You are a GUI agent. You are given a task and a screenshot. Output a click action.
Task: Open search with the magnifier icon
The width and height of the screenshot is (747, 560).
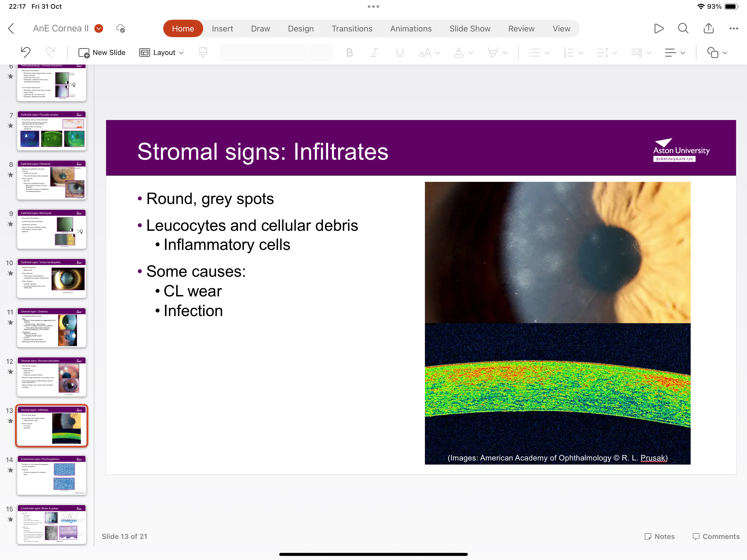683,28
